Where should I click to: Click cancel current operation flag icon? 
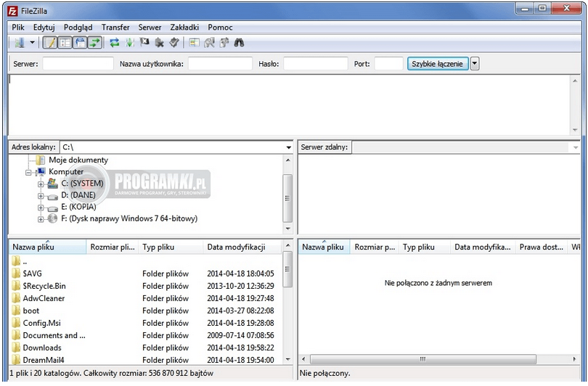tap(144, 43)
